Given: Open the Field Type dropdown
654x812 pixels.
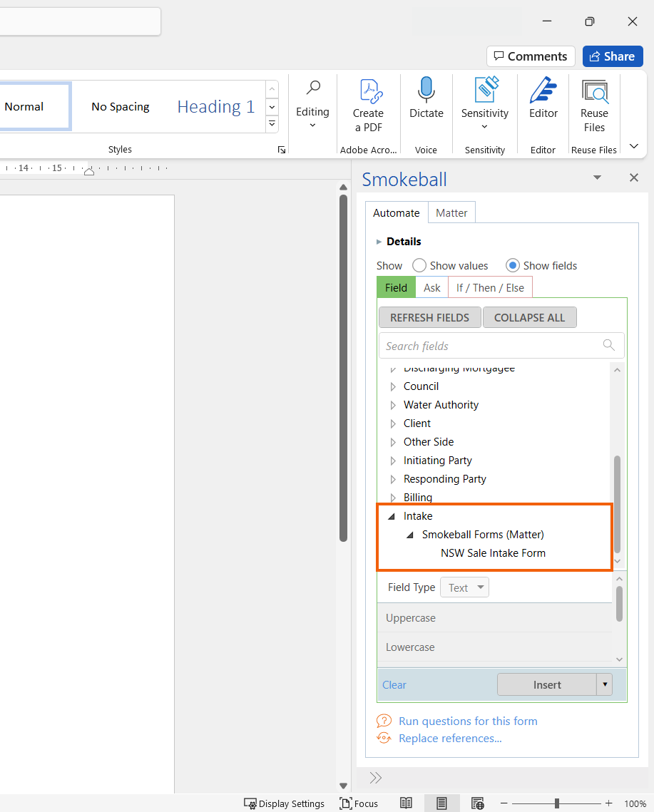Looking at the screenshot, I should pos(464,588).
